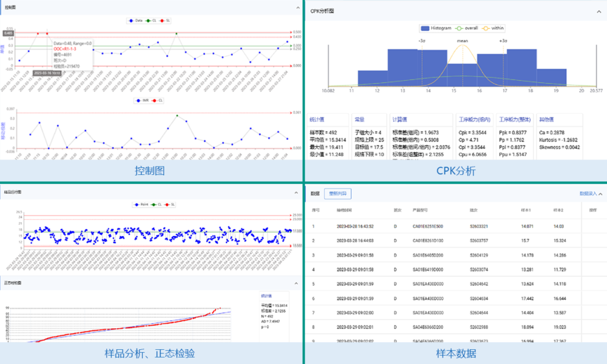Click product model SA01E6419D000
This screenshot has height=364, width=607.
[428, 270]
